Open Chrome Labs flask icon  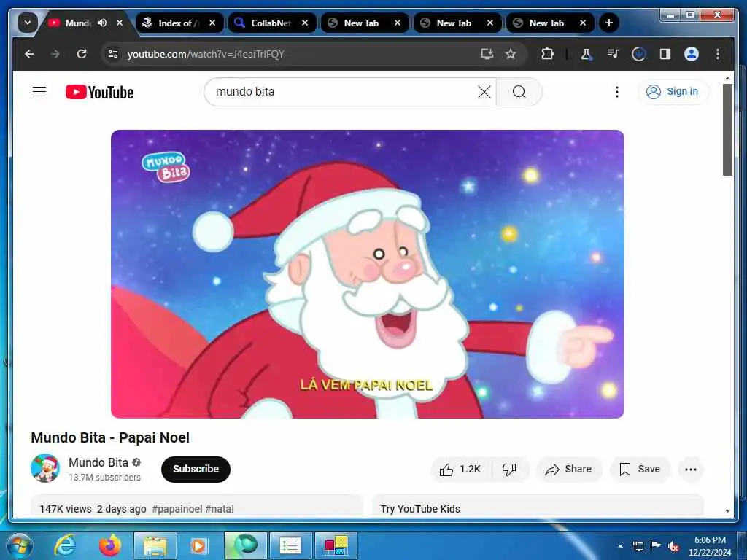(587, 54)
